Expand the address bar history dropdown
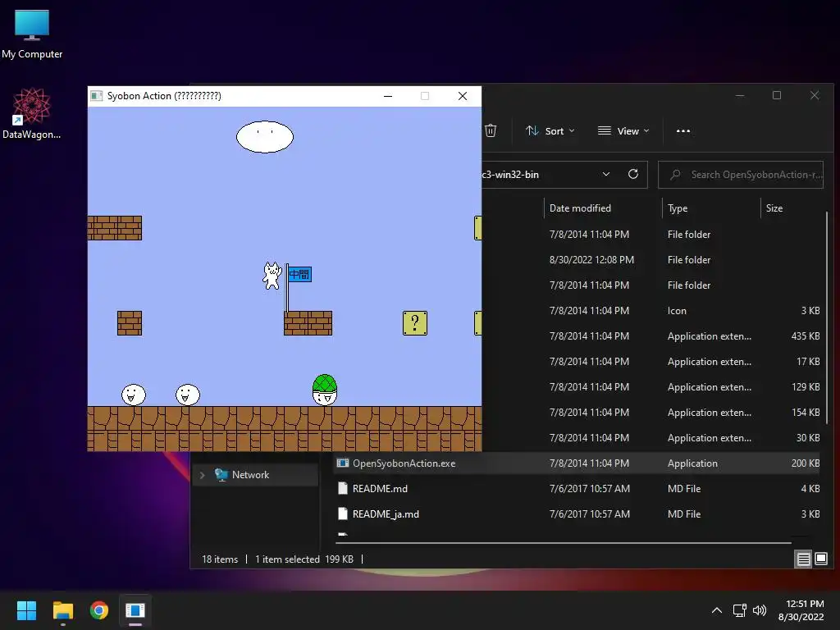Image resolution: width=840 pixels, height=630 pixels. point(606,174)
